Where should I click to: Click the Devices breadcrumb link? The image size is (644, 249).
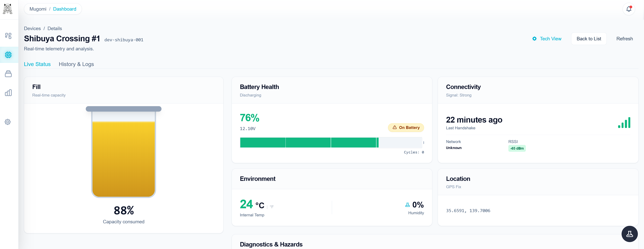pyautogui.click(x=32, y=28)
